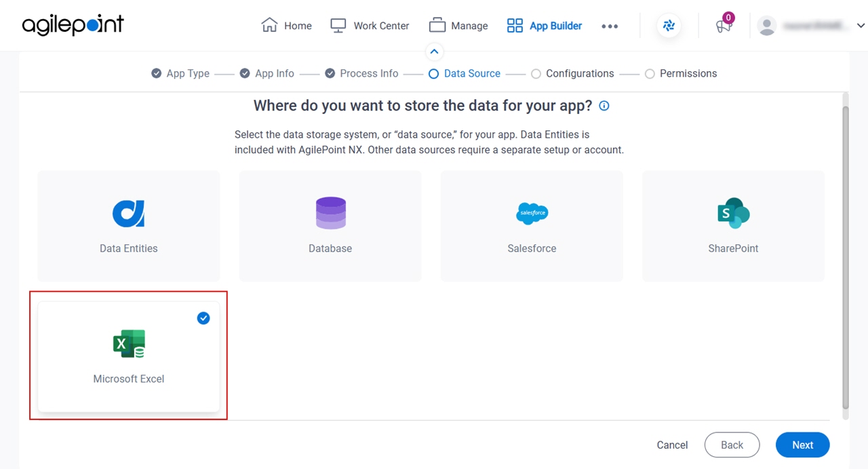The height and width of the screenshot is (469, 868).
Task: Select the Data Entities label
Action: (x=129, y=248)
